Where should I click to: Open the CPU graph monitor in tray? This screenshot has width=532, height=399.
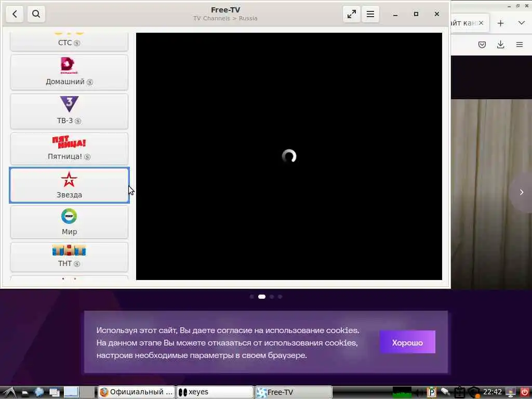[x=402, y=392]
